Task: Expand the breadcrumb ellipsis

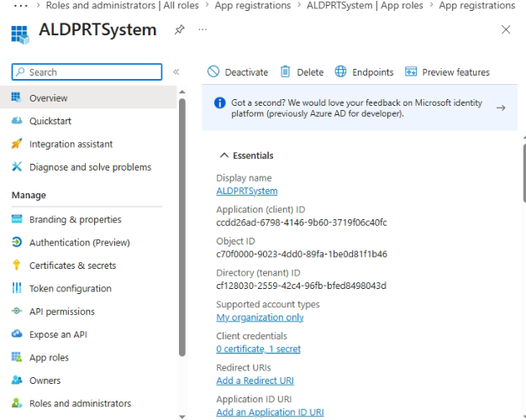Action: (x=21, y=6)
